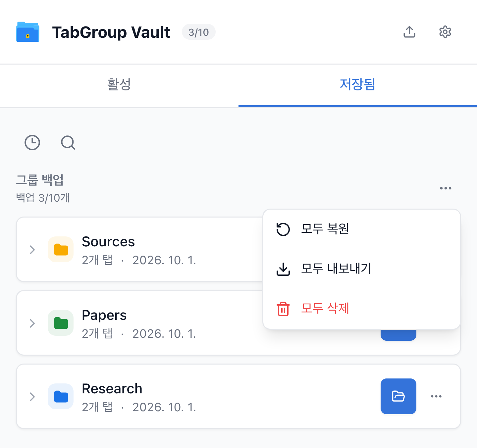Click the yellow Sources folder icon

(61, 249)
